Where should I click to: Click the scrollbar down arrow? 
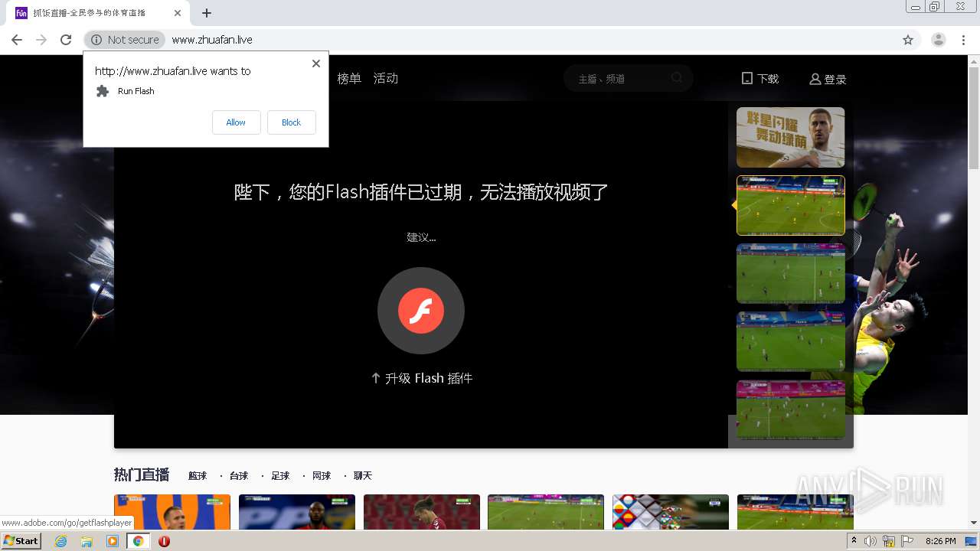click(974, 524)
